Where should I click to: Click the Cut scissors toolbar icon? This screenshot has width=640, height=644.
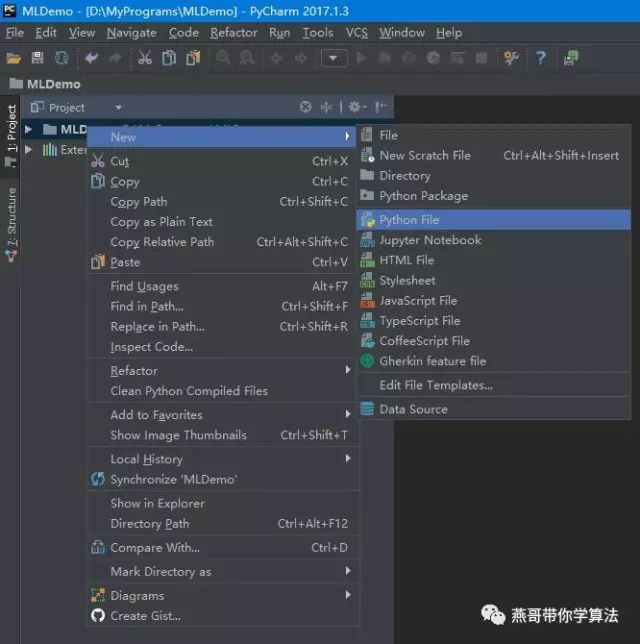click(x=145, y=58)
